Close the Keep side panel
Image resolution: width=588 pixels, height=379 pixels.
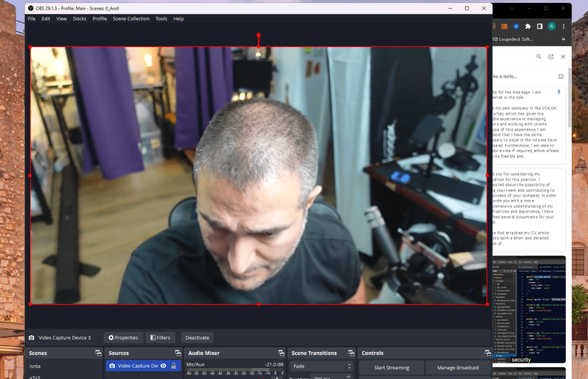coord(563,57)
